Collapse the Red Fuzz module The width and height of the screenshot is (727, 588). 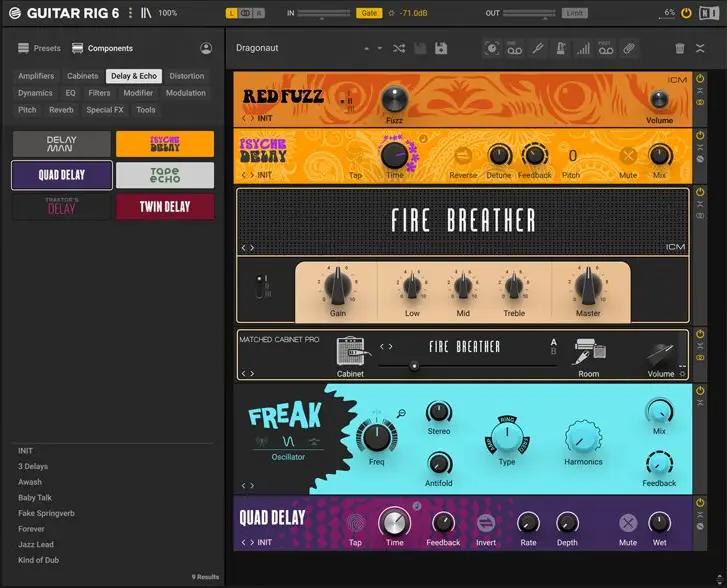tap(700, 91)
